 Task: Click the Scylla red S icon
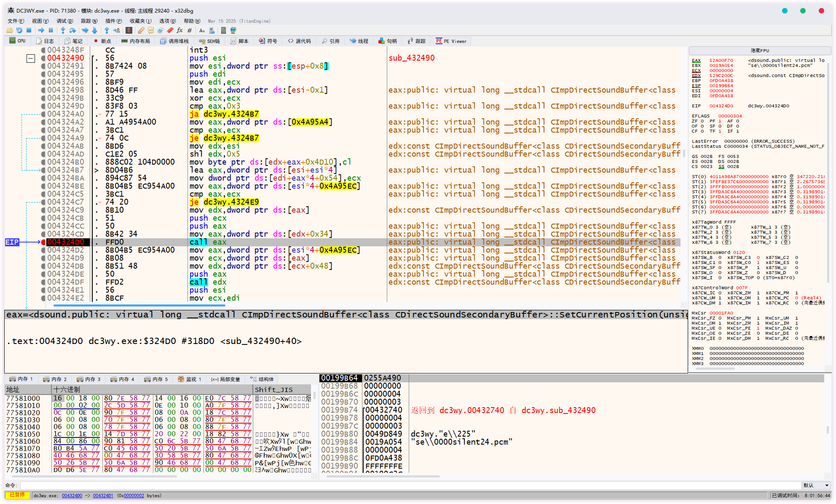[x=129, y=30]
